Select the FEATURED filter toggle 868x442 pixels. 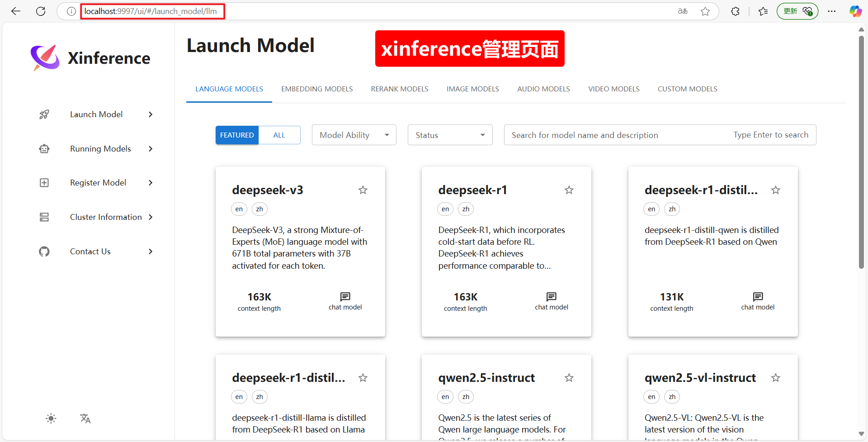click(237, 135)
